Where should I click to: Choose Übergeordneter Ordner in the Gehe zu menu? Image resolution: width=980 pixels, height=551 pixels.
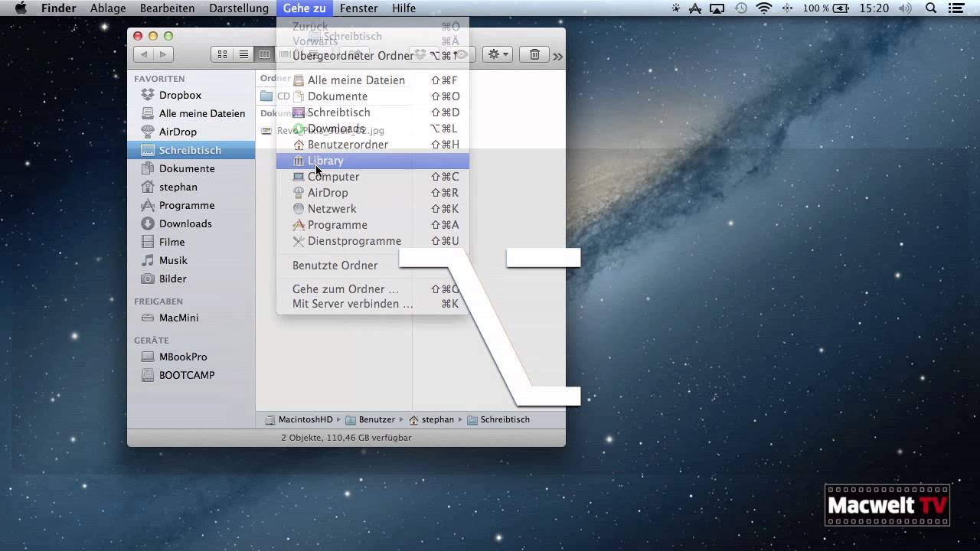coord(372,56)
